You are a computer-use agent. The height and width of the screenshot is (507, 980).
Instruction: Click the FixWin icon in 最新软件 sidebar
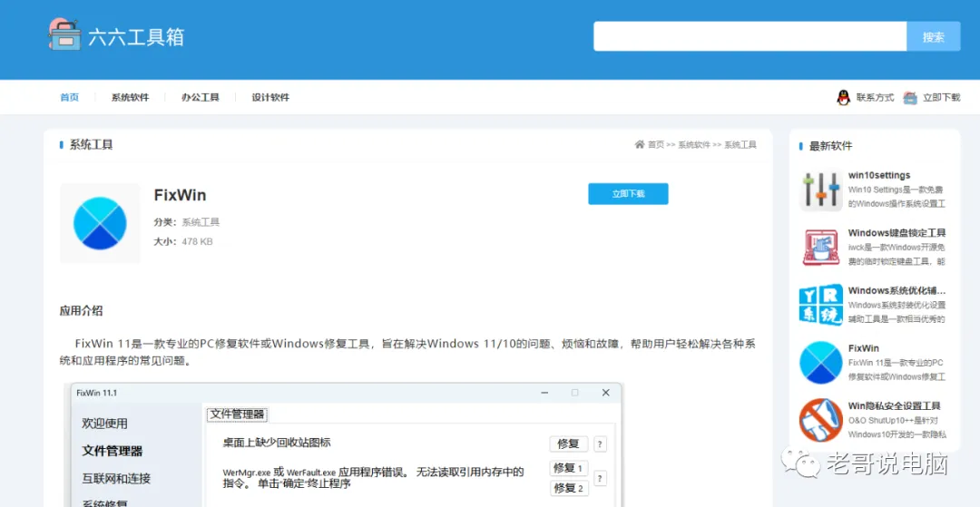click(x=821, y=362)
